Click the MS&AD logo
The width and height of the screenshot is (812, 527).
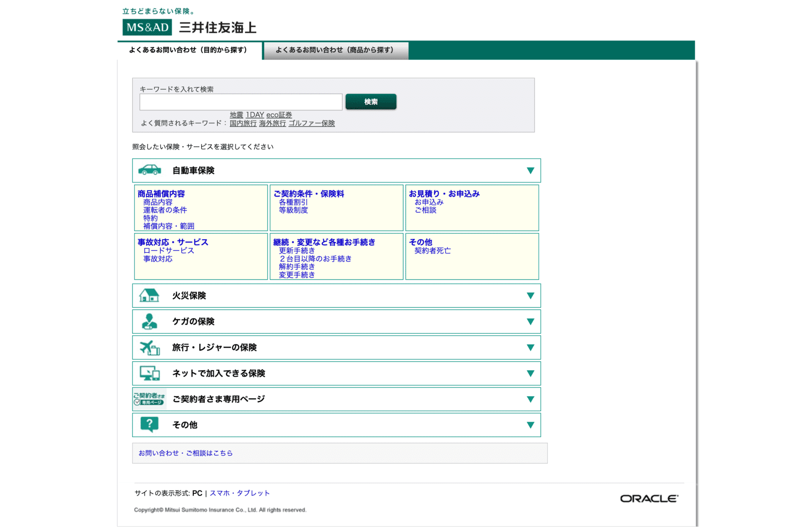tap(147, 27)
